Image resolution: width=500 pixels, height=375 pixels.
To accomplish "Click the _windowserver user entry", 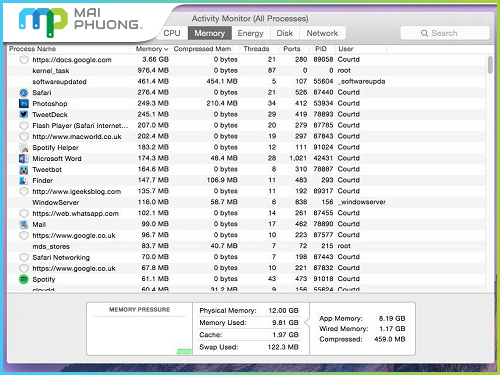I will 362,202.
